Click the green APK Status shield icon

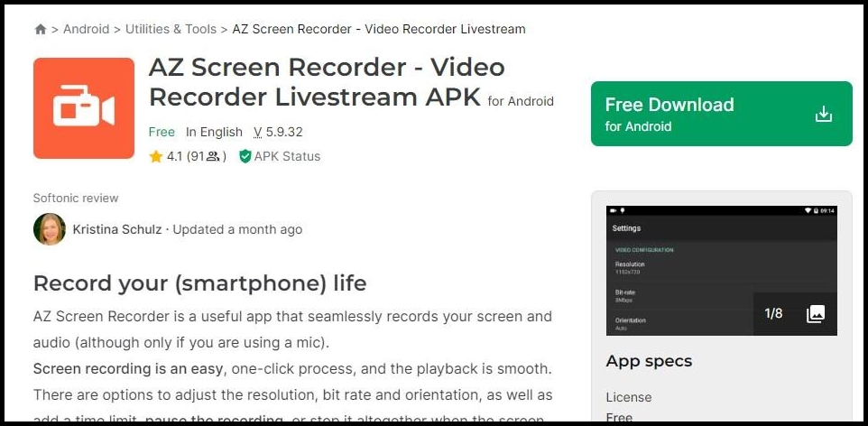(245, 157)
